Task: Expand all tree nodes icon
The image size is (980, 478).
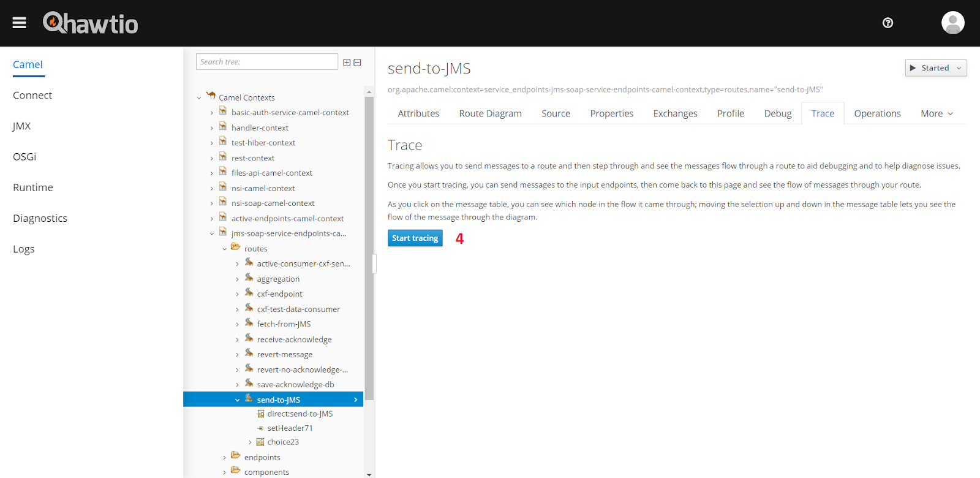Action: pyautogui.click(x=347, y=63)
